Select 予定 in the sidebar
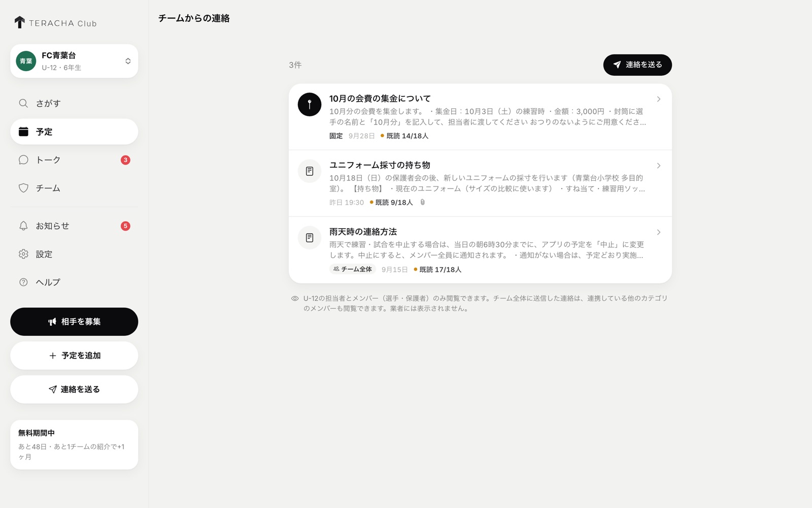Viewport: 812px width, 508px height. click(74, 132)
